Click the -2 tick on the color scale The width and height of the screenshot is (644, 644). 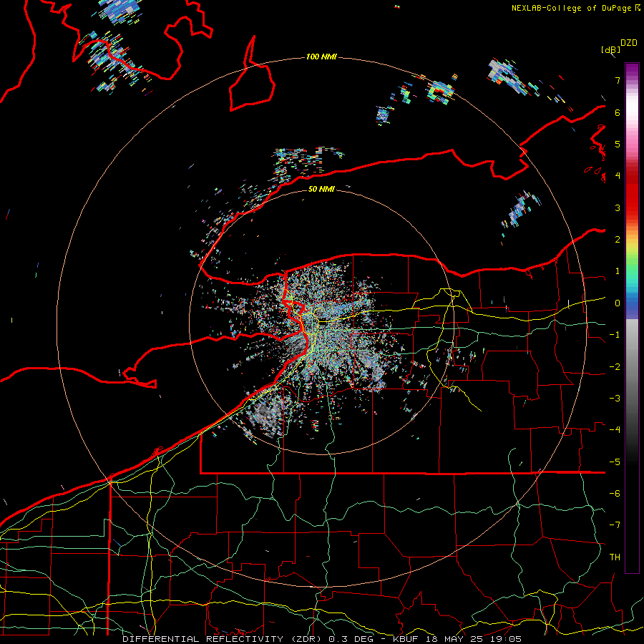(x=615, y=367)
